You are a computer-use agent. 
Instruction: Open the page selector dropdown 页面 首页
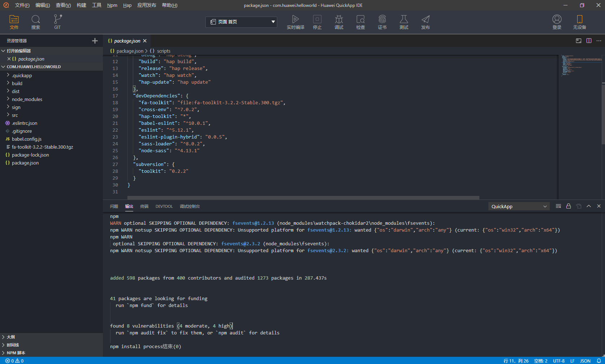pyautogui.click(x=241, y=22)
